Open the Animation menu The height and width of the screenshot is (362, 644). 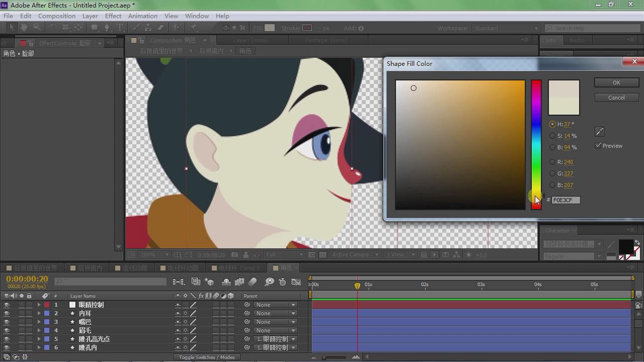tap(142, 16)
